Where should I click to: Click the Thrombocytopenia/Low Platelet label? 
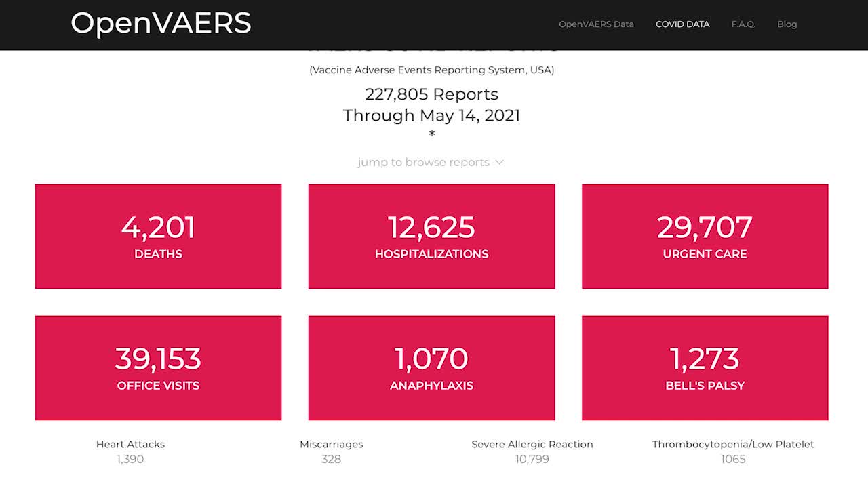733,445
